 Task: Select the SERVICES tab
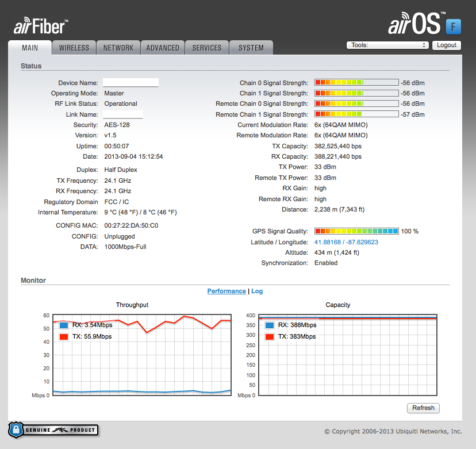(x=207, y=48)
